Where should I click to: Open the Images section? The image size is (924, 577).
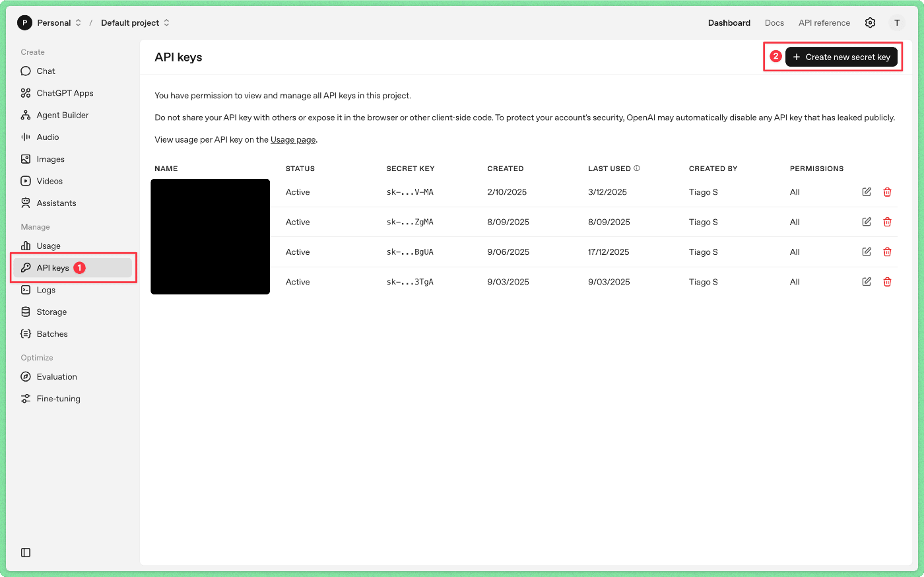coord(49,158)
